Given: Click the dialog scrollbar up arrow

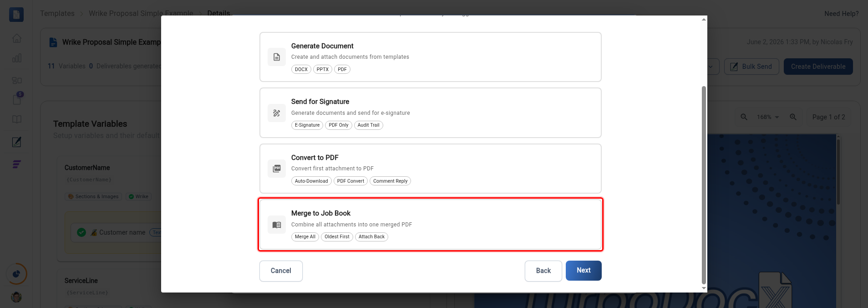Looking at the screenshot, I should (x=704, y=19).
